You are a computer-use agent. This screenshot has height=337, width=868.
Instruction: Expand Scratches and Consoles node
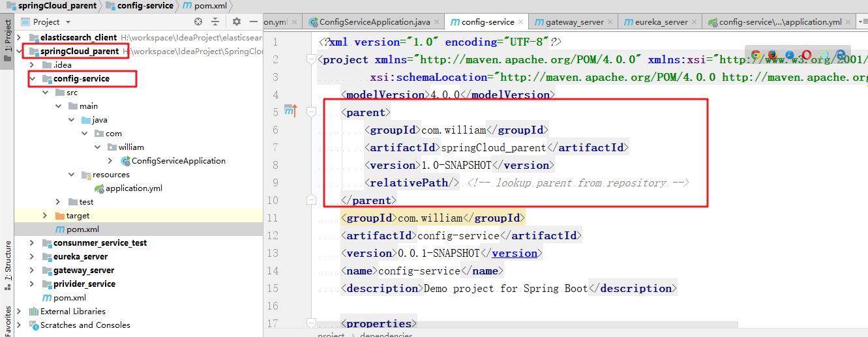pyautogui.click(x=19, y=325)
